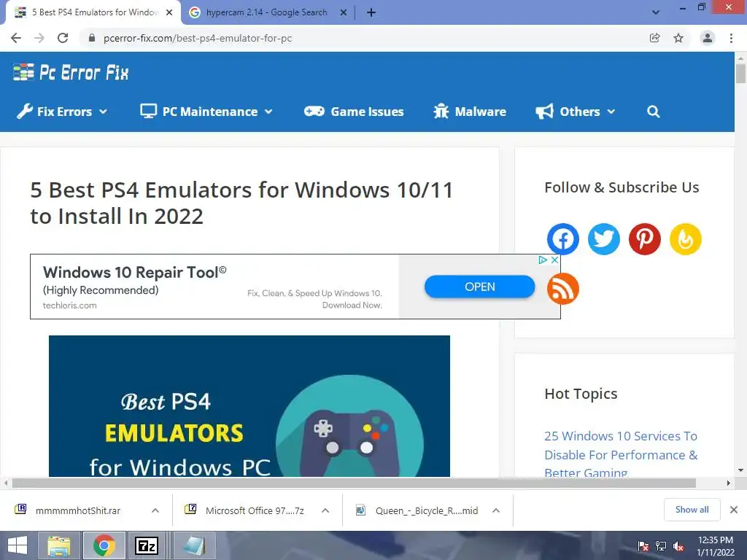The height and width of the screenshot is (560, 747).
Task: Open the 25 Windows 10 Services link
Action: [621, 454]
